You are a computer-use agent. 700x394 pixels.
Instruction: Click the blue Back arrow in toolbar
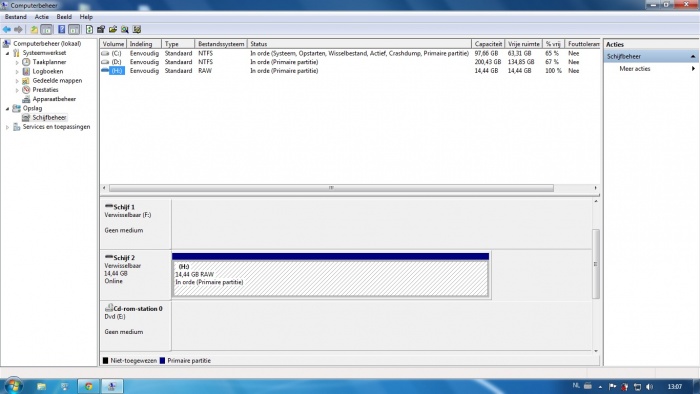(x=7, y=29)
